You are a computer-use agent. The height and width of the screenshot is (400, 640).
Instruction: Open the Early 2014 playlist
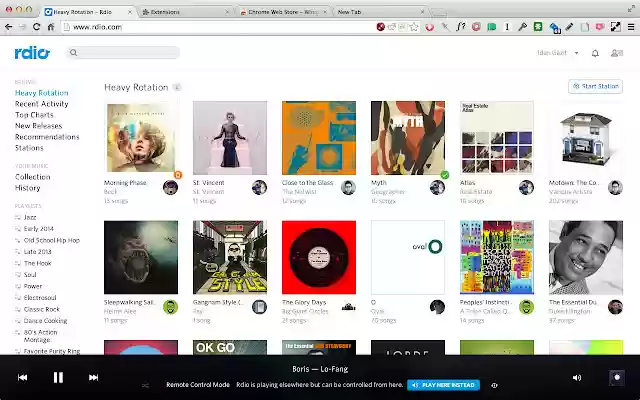pos(38,229)
